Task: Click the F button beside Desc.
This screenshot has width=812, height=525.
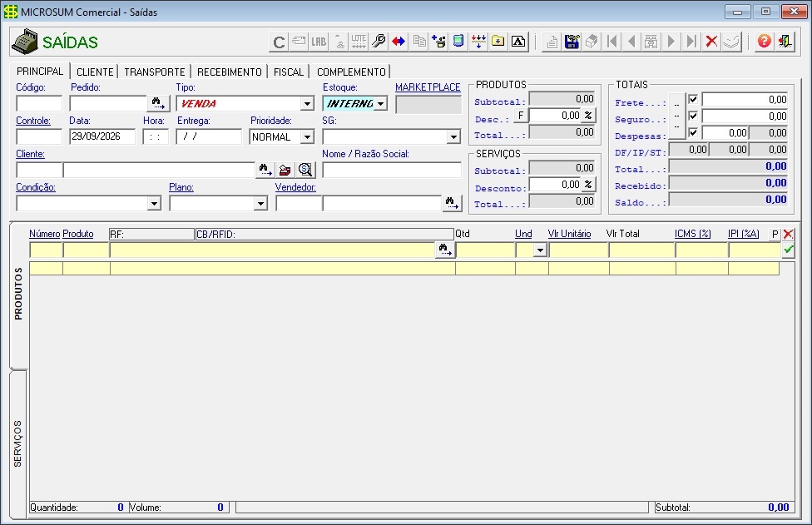Action: click(x=521, y=115)
